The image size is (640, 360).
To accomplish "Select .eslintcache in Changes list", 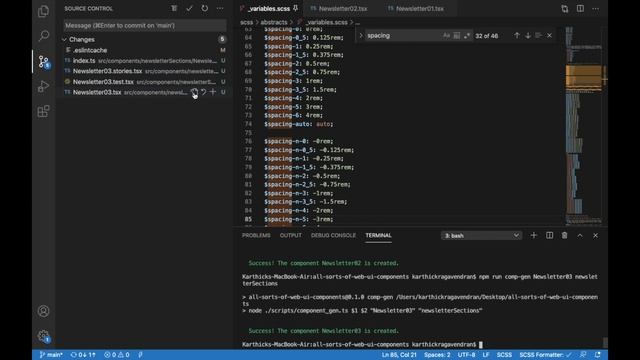I will [145, 50].
